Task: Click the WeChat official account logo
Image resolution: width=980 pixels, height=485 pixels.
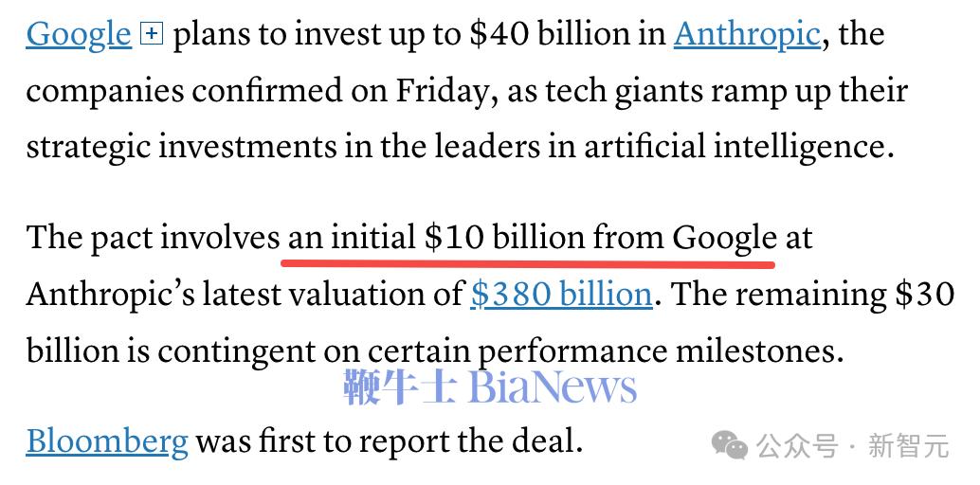Action: pos(733,443)
